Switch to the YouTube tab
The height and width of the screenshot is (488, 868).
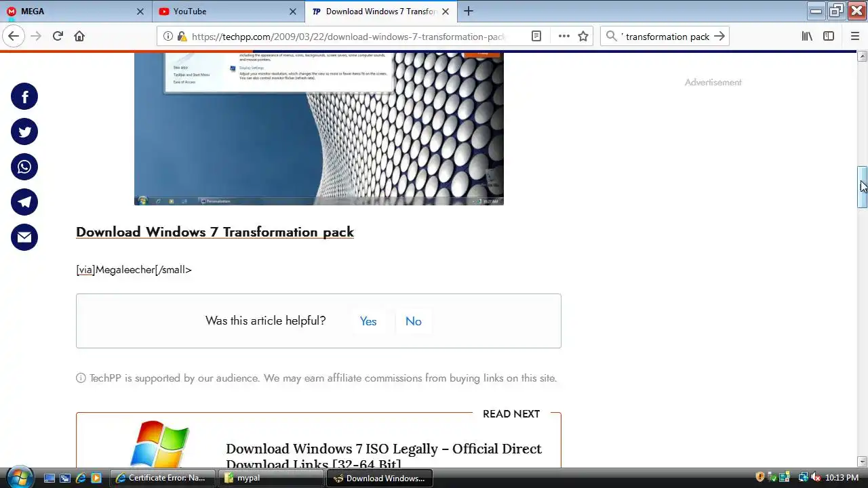(227, 12)
